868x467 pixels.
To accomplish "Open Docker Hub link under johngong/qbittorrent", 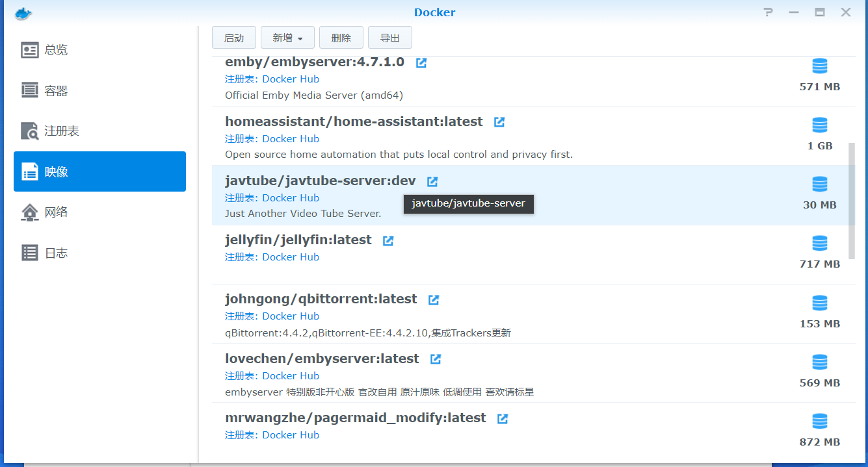I will [x=291, y=316].
